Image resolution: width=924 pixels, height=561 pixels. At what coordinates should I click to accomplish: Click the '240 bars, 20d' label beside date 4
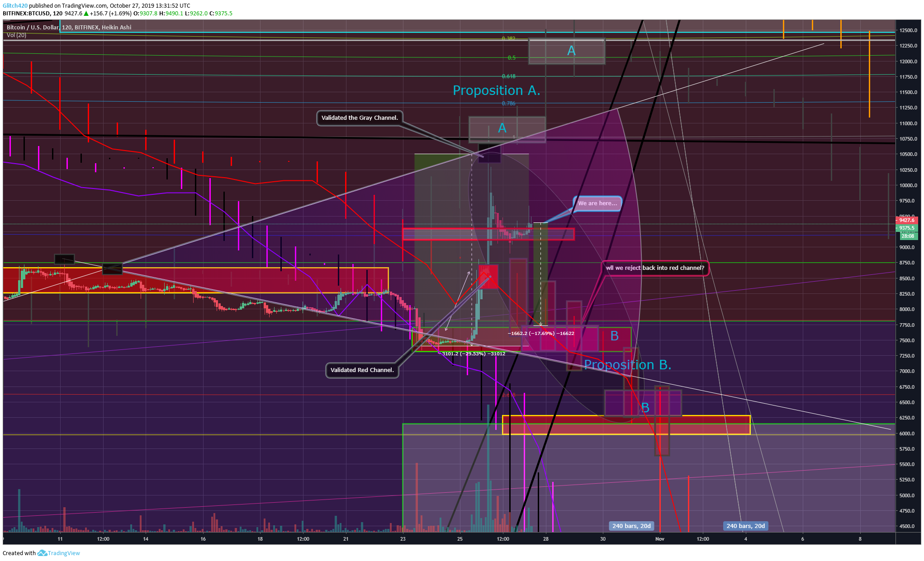745,526
